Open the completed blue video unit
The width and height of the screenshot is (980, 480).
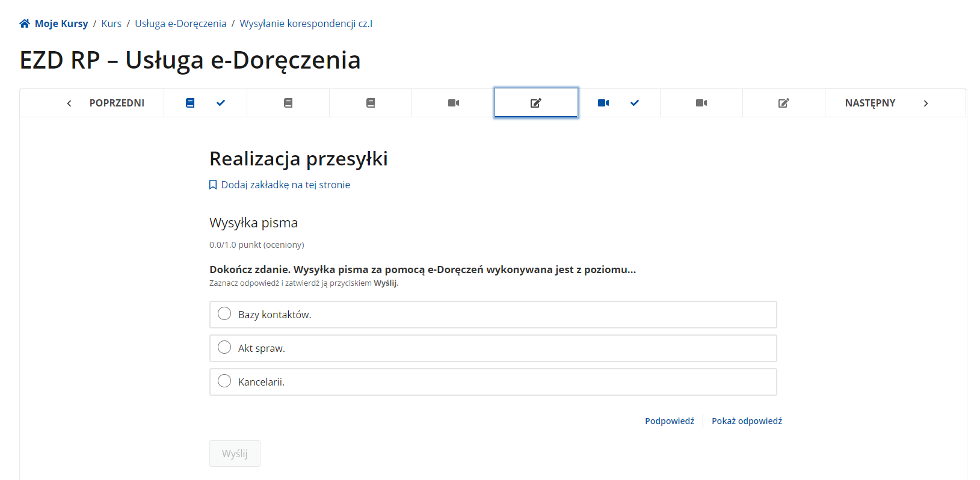pyautogui.click(x=603, y=103)
